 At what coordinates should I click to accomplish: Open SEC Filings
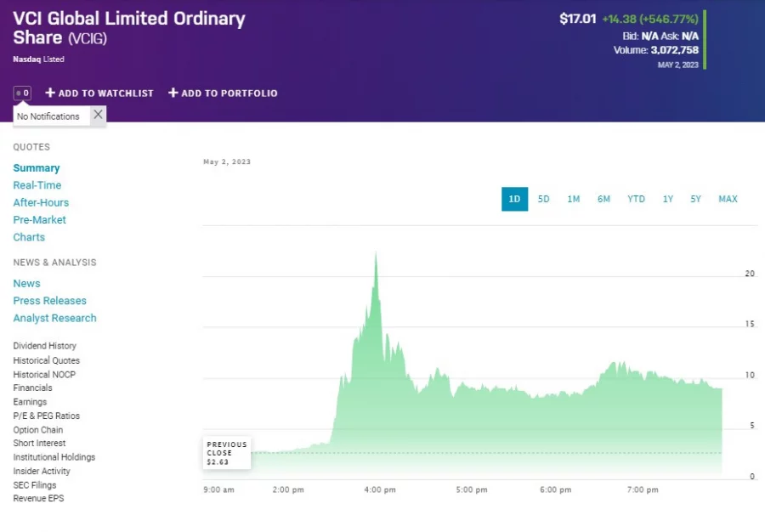[x=34, y=484]
